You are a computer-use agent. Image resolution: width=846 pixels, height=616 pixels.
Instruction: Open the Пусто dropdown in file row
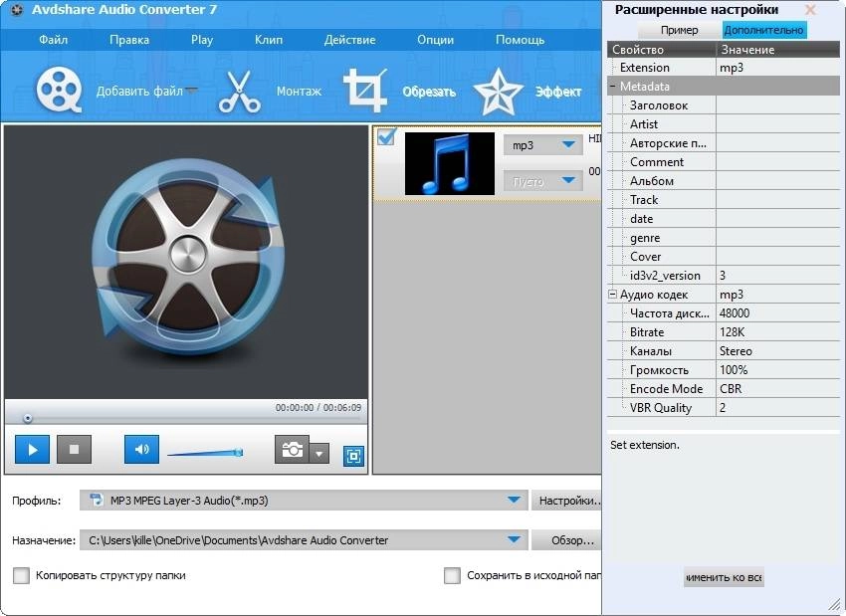pyautogui.click(x=542, y=181)
